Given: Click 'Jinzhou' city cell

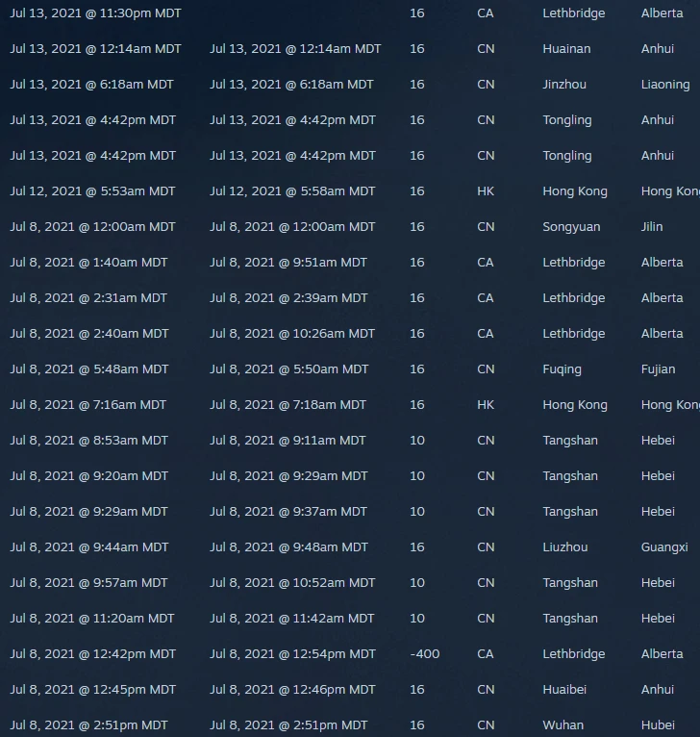Looking at the screenshot, I should coord(564,85).
